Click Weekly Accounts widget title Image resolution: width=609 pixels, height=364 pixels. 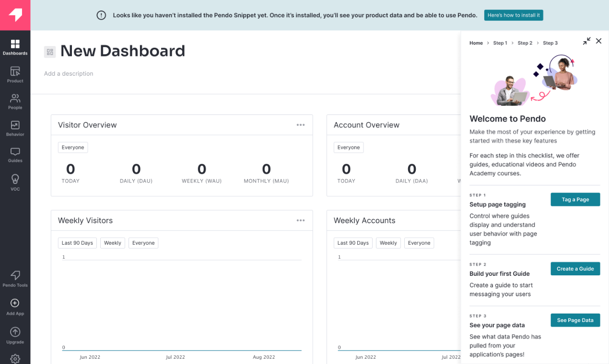(364, 220)
